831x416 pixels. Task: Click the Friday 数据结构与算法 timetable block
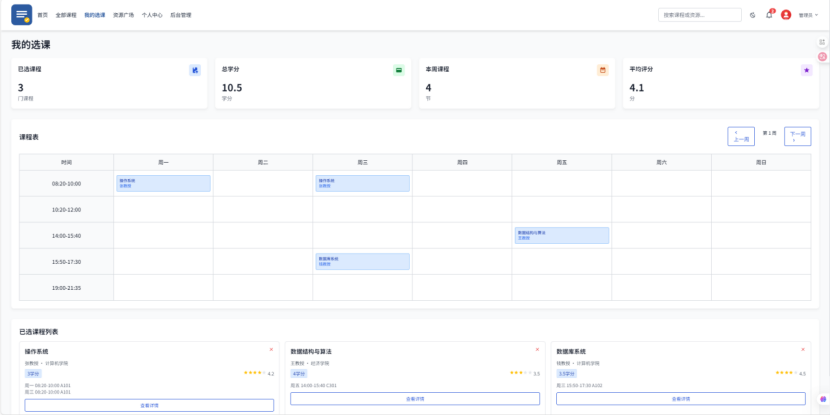pos(562,235)
